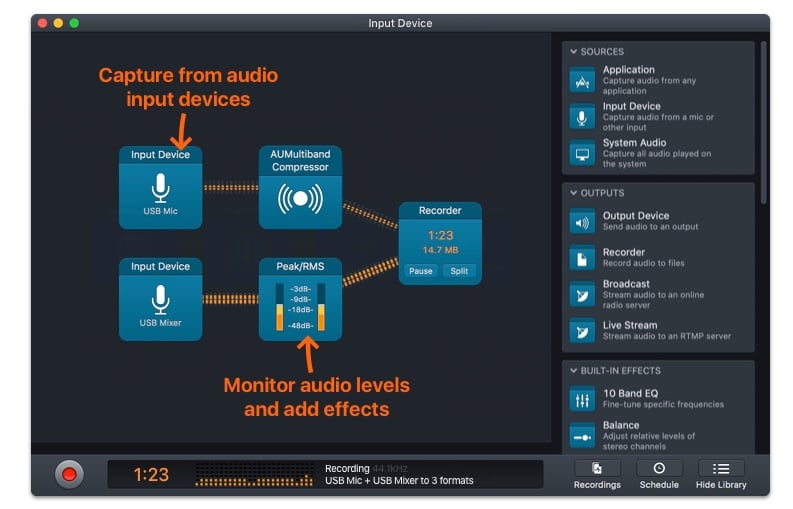The height and width of the screenshot is (509, 793).
Task: Add the 10 Band EQ effect icon
Action: (582, 400)
